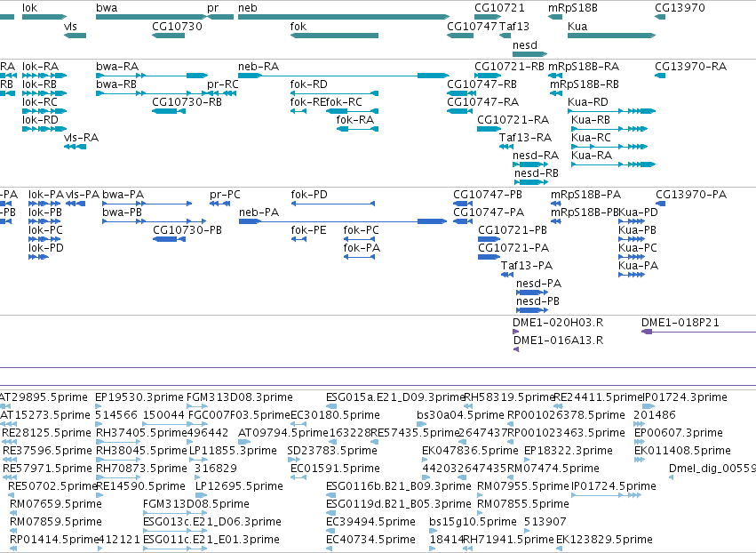The image size is (756, 553).
Task: Click the lok-PD protein label
Action: 46,248
